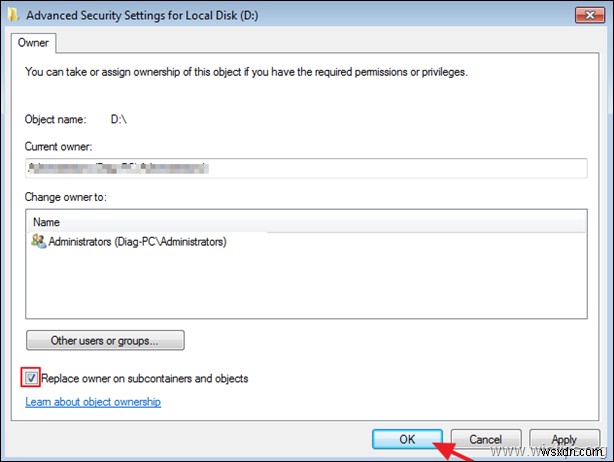Click the 'Current owner:' label
614x462 pixels.
point(58,147)
